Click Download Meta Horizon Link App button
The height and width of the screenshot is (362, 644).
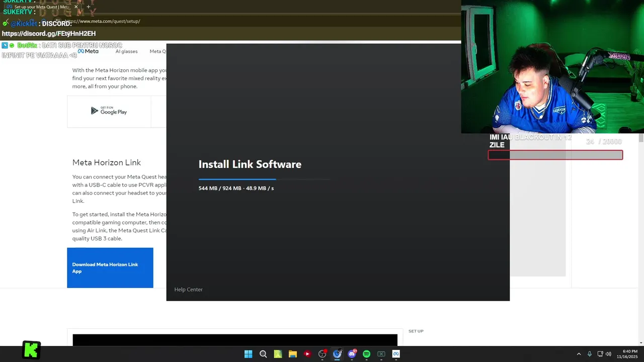coord(110,268)
